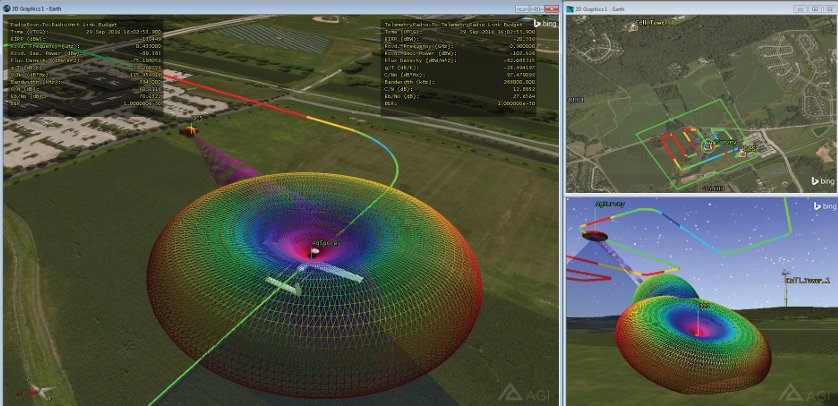Click 'EIRP (dBW):' in the left link budget

pyautogui.click(x=28, y=39)
